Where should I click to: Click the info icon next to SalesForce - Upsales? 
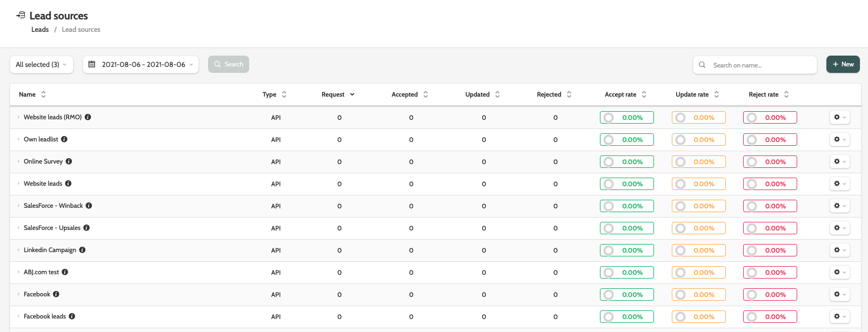coord(86,228)
